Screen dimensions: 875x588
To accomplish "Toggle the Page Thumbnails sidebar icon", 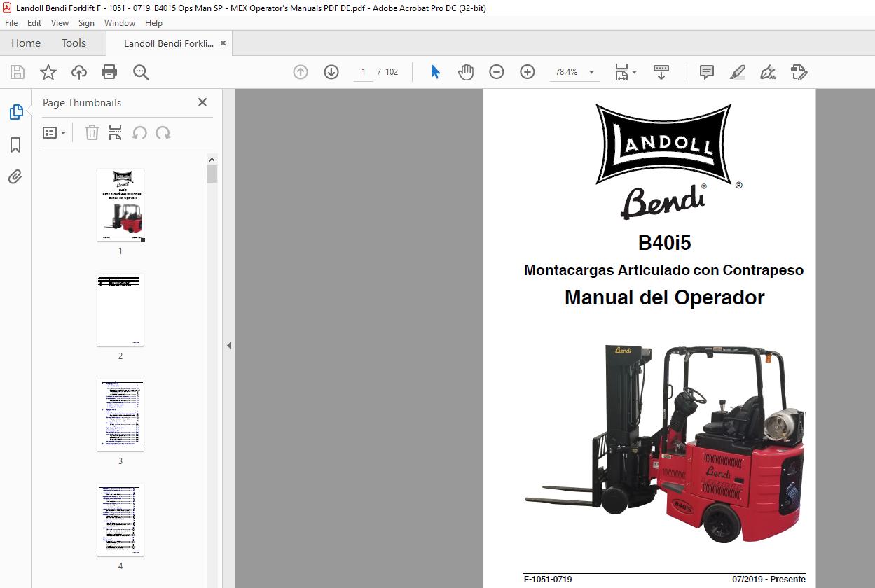I will point(15,112).
